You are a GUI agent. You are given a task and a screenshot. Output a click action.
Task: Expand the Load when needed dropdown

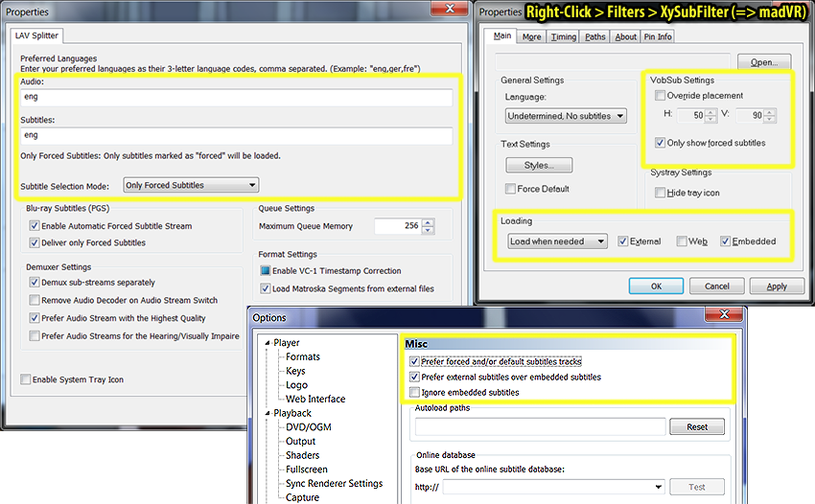coord(557,241)
